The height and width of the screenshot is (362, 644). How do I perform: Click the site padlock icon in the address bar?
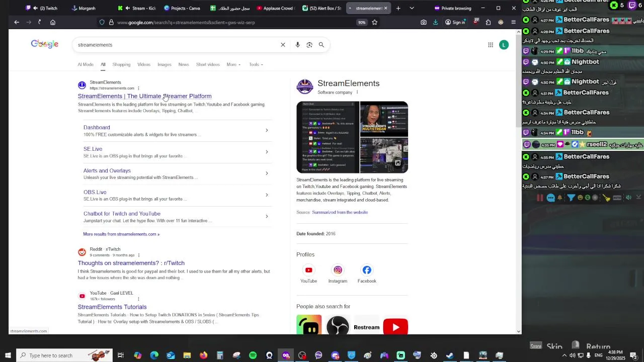click(x=111, y=22)
